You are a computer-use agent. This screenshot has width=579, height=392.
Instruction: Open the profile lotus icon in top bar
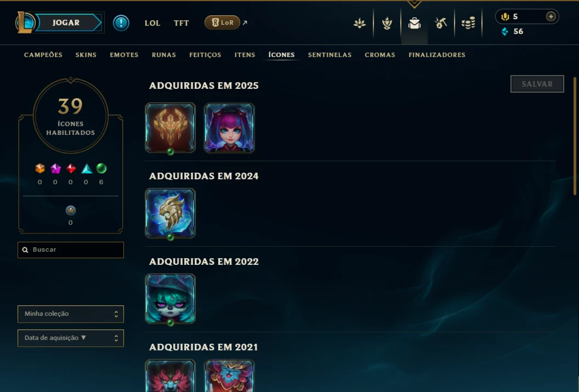[x=360, y=23]
